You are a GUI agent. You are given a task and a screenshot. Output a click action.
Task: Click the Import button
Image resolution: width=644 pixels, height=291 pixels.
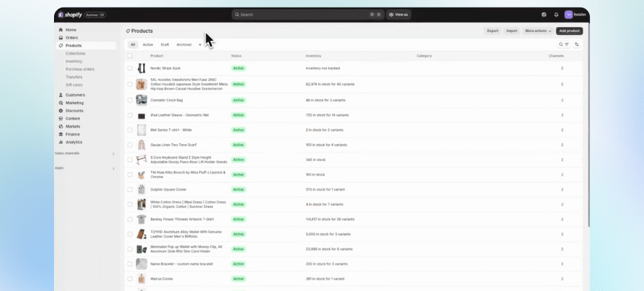[512, 30]
